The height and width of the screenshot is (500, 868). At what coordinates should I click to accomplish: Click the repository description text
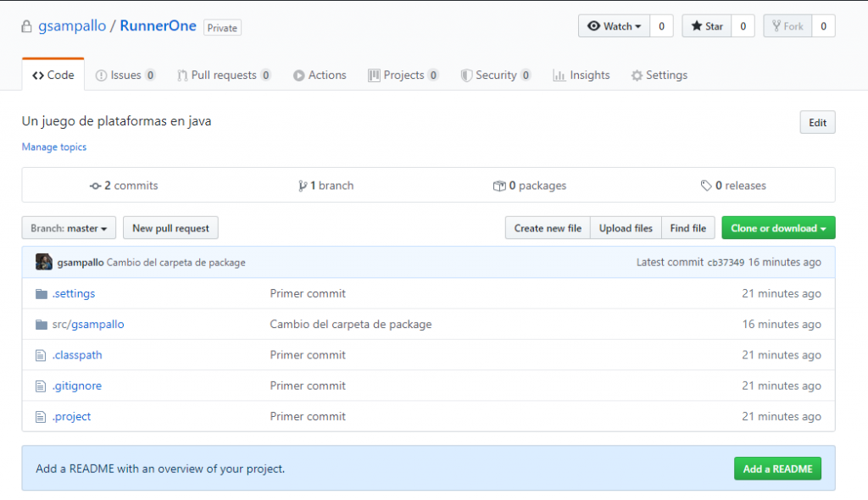coord(117,121)
